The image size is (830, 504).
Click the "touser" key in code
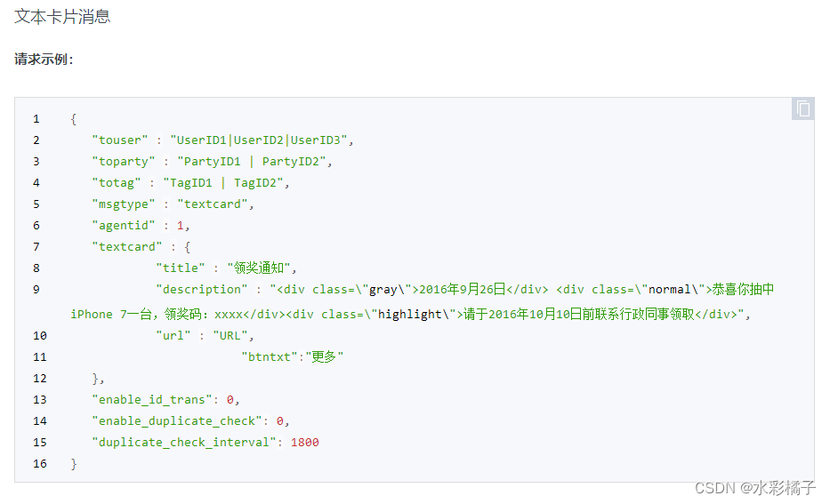(120, 140)
